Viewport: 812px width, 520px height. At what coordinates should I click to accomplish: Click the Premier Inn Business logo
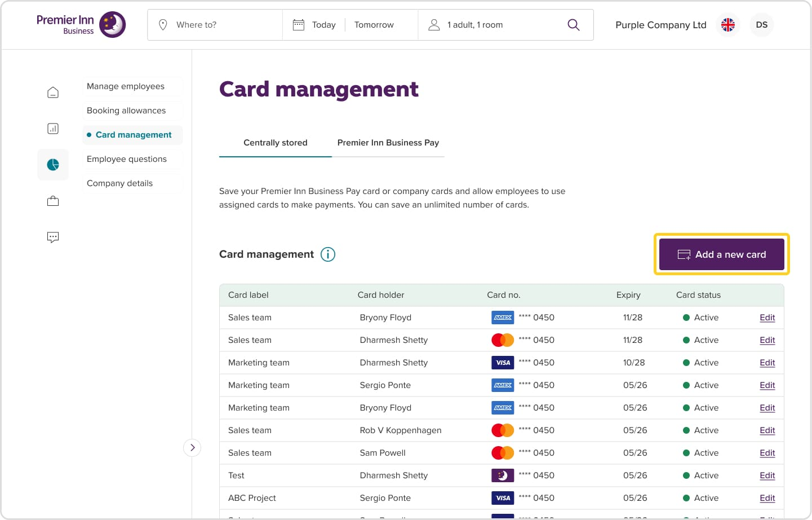81,25
